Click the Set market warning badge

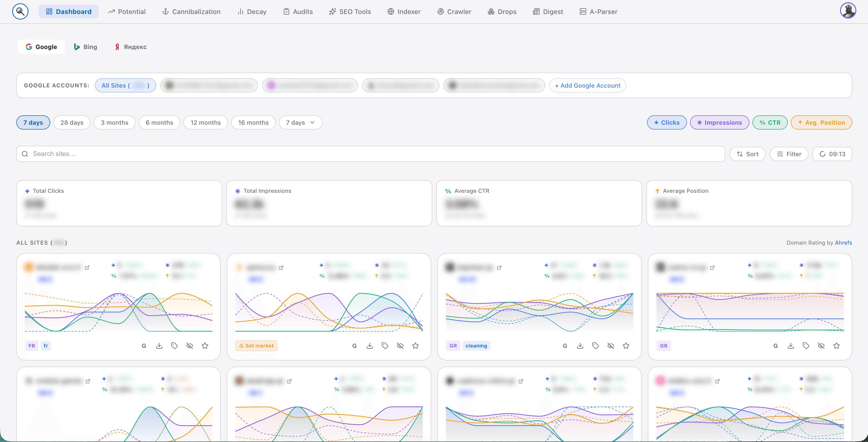point(256,345)
